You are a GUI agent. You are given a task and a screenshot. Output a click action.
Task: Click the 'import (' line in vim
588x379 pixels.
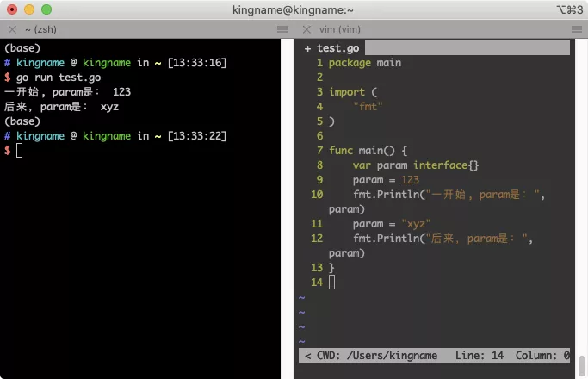click(x=353, y=92)
